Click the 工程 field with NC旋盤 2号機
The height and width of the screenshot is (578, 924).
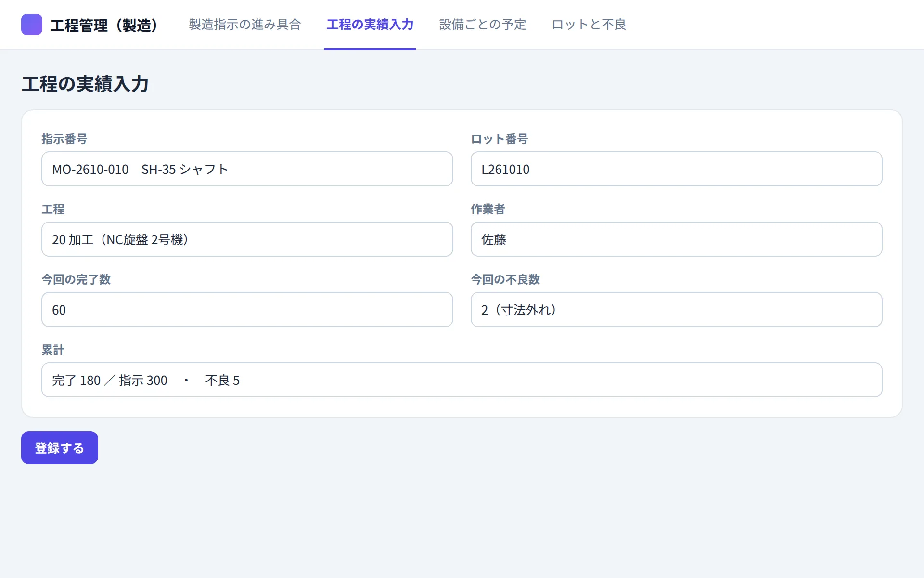tap(247, 239)
